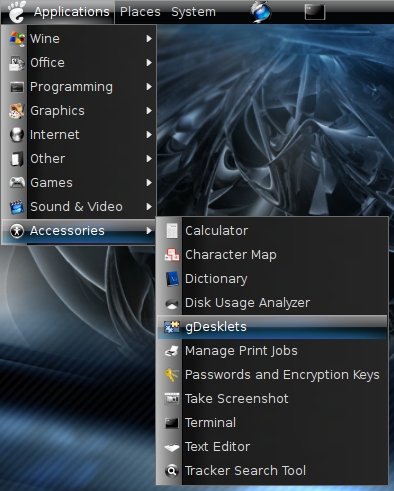Click the Manage Print Jobs printer icon
Image resolution: width=394 pixels, height=491 pixels.
(172, 351)
